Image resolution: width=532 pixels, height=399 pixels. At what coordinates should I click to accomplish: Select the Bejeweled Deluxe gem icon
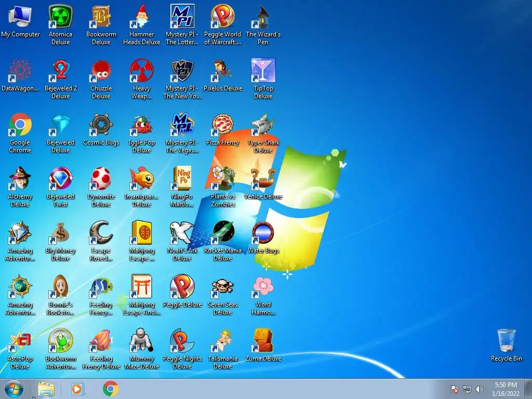60,125
